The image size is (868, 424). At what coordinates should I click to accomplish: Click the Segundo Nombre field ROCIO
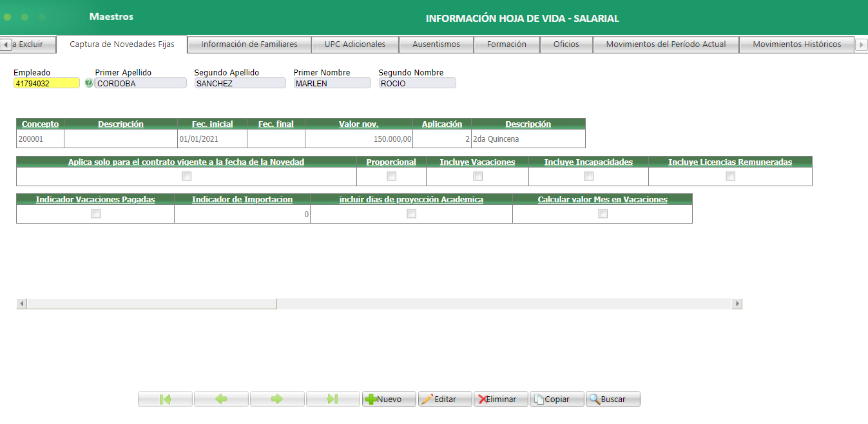click(417, 83)
